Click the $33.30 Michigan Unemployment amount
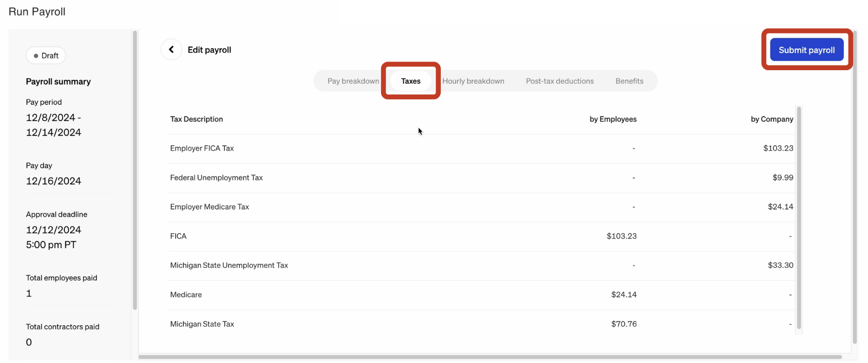The image size is (868, 363). (780, 265)
